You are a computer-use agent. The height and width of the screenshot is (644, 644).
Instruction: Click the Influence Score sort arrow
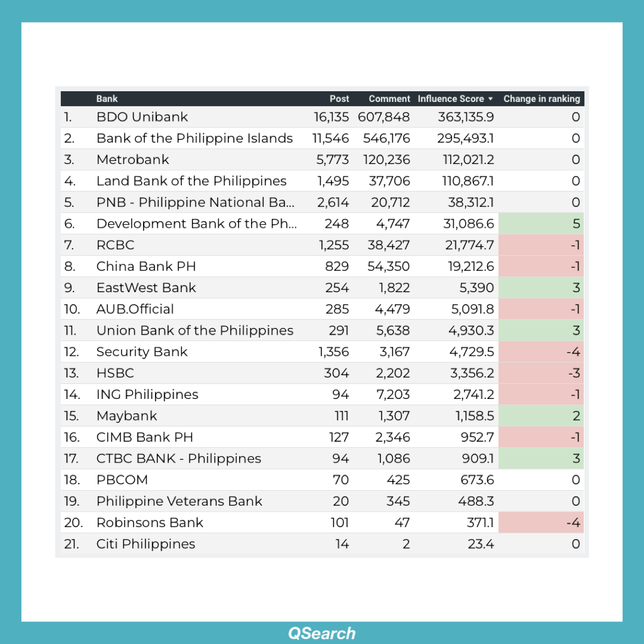(490, 99)
